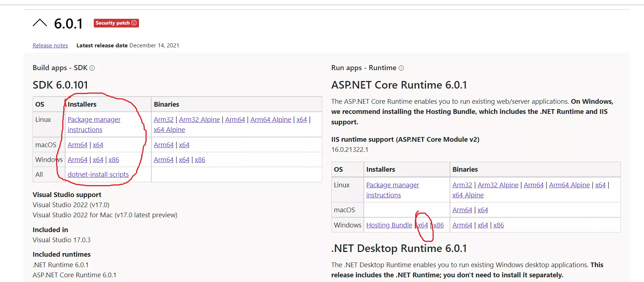
Task: Download SDK macOS Arm64 installer
Action: (77, 145)
